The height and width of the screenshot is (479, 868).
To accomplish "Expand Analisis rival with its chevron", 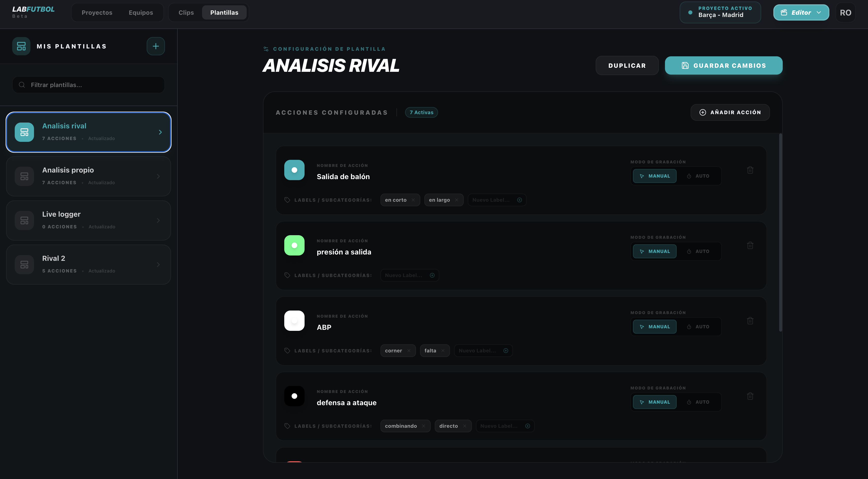I will pos(160,132).
